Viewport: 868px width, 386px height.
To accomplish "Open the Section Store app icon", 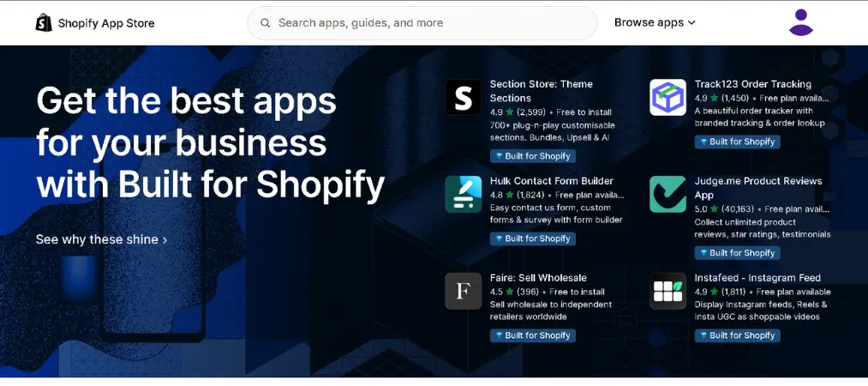I will tap(464, 98).
